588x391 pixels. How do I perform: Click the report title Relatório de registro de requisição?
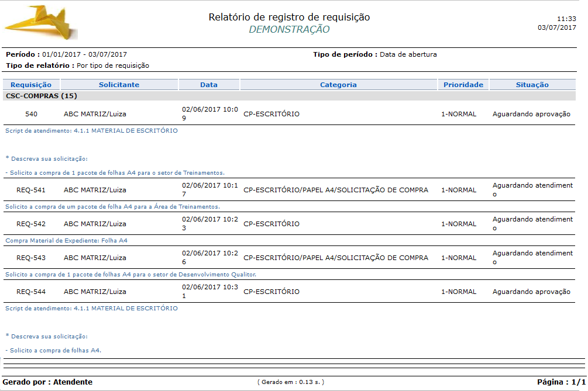[289, 17]
